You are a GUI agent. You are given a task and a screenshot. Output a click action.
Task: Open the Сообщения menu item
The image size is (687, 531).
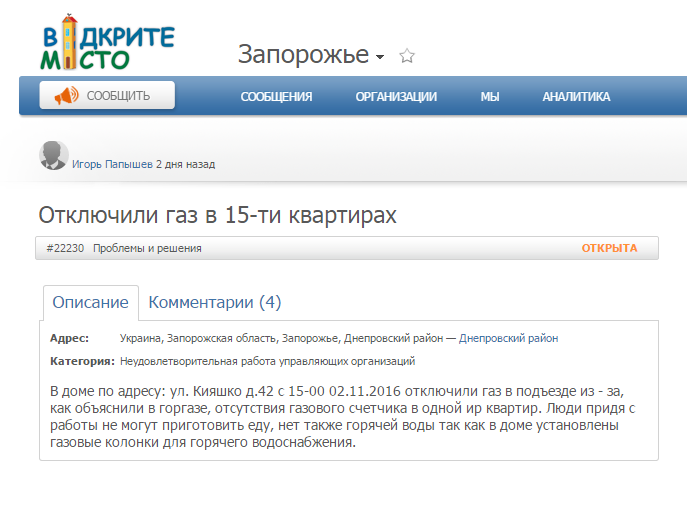coord(276,97)
